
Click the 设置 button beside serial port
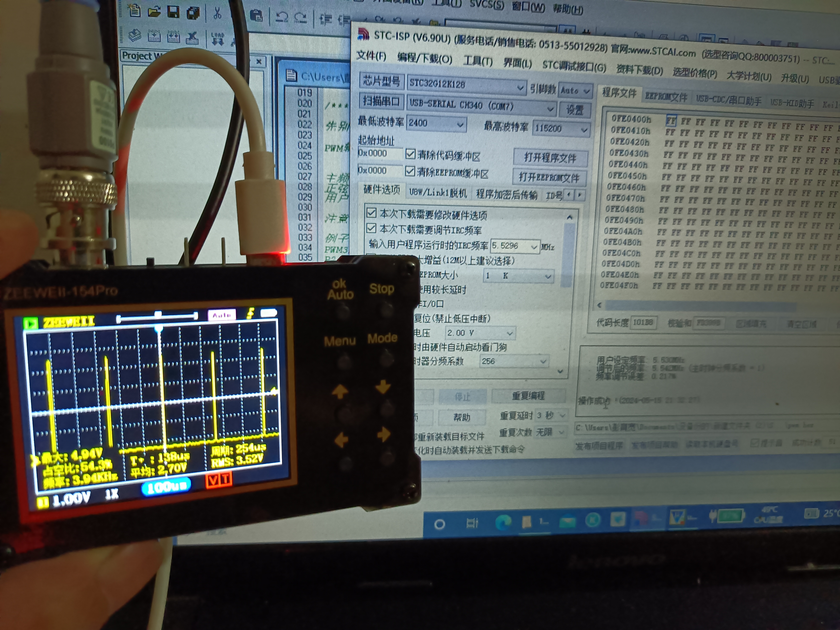point(575,110)
